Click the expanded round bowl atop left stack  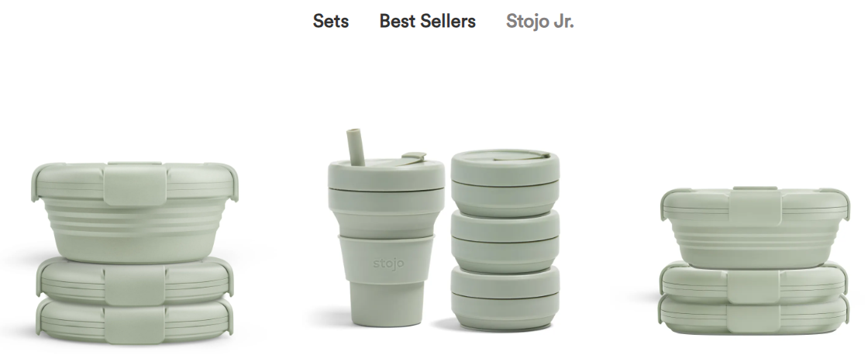135,212
